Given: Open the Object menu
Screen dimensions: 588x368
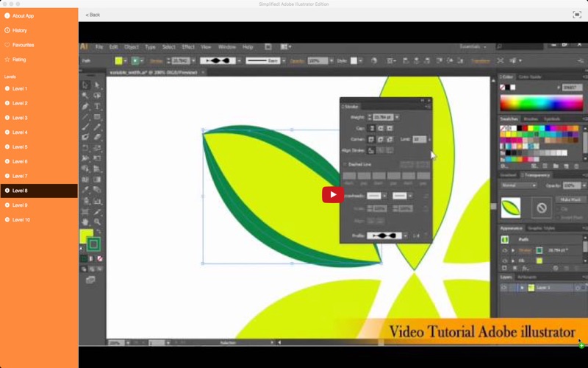Looking at the screenshot, I should pos(132,47).
